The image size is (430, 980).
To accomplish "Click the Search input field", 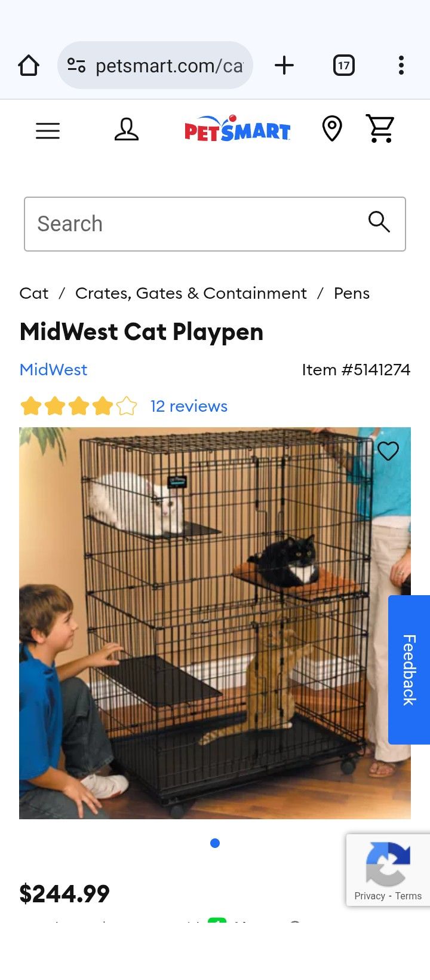I will point(215,224).
